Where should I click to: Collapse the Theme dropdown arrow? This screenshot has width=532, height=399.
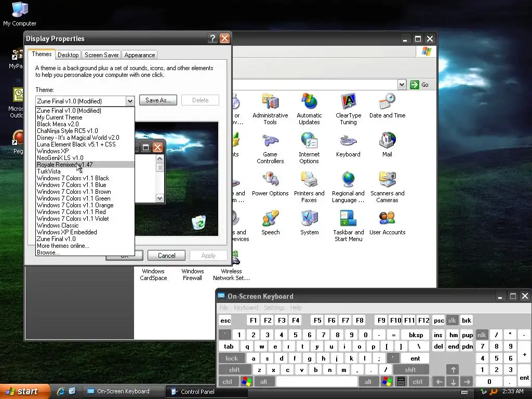130,101
